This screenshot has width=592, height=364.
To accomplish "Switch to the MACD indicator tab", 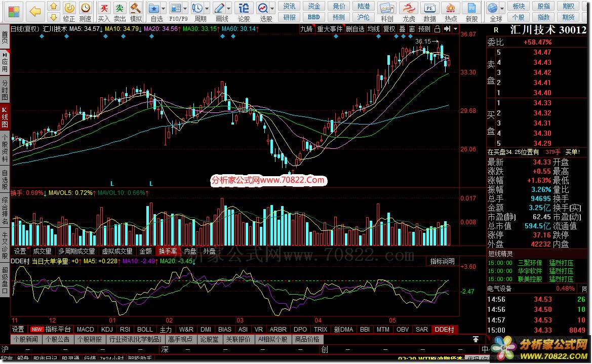I will 85,330.
